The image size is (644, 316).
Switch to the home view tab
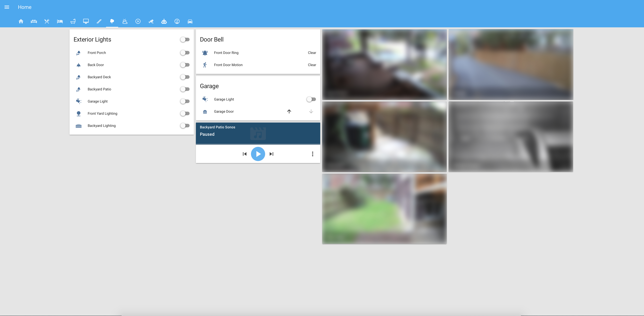pyautogui.click(x=21, y=21)
